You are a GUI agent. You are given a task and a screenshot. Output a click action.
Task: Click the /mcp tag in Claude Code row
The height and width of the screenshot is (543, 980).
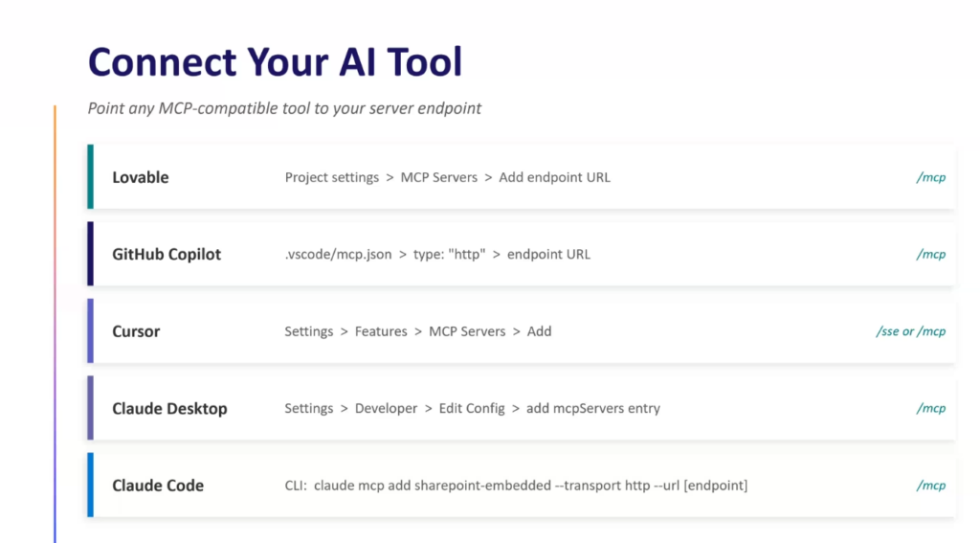click(x=930, y=486)
